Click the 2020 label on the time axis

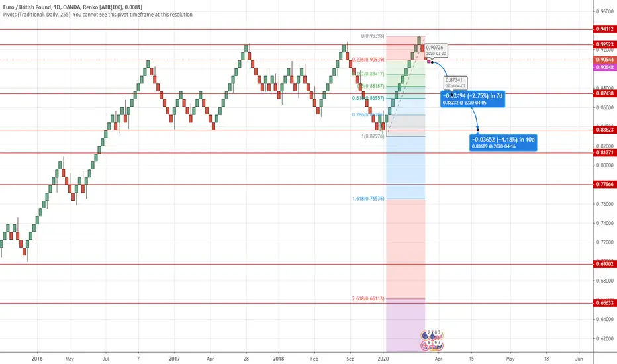383,359
